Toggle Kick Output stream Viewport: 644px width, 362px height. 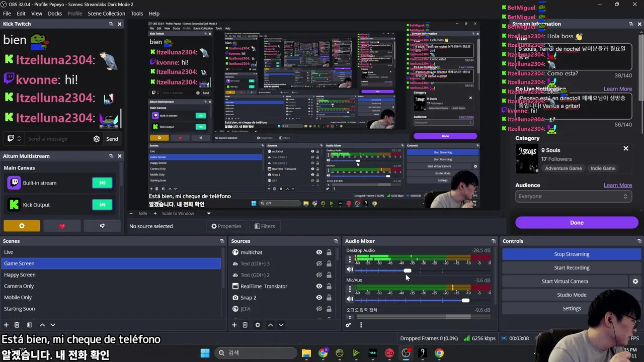(102, 205)
